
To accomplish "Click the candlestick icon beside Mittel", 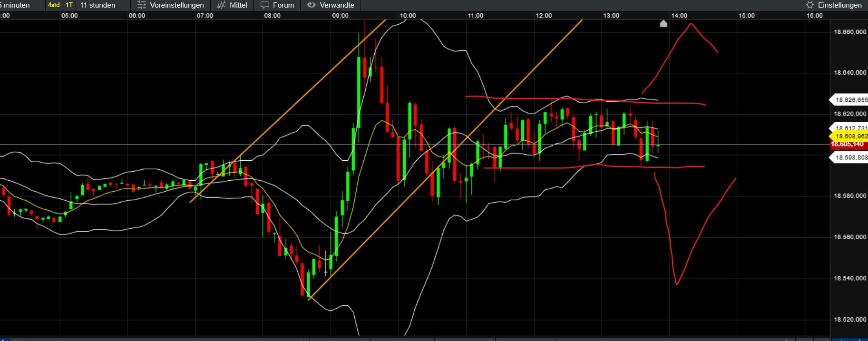I will [x=221, y=5].
